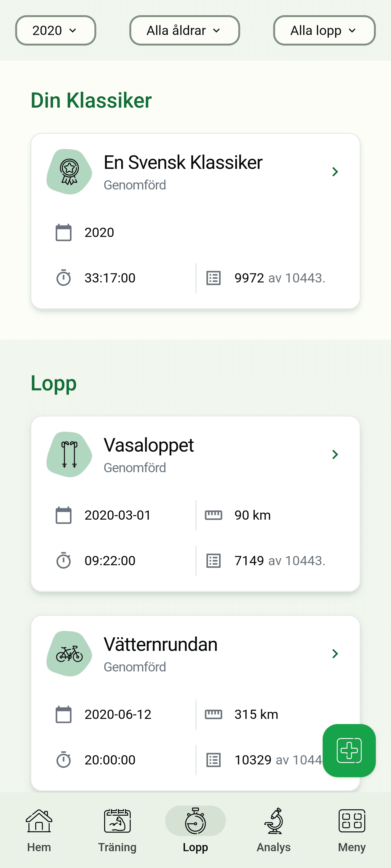Tap the green add race plus button
The image size is (391, 868).
click(x=349, y=750)
